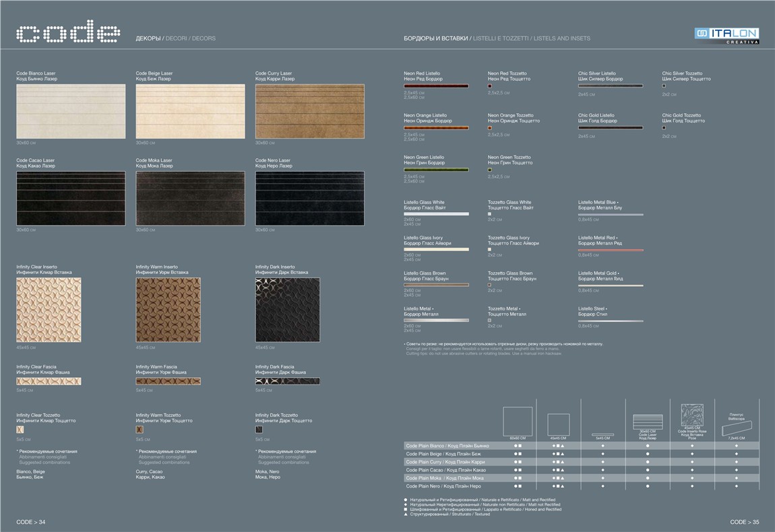775x532 pixels.
Task: Click the Infinity Dark Tozzetto small tile
Action: point(259,430)
